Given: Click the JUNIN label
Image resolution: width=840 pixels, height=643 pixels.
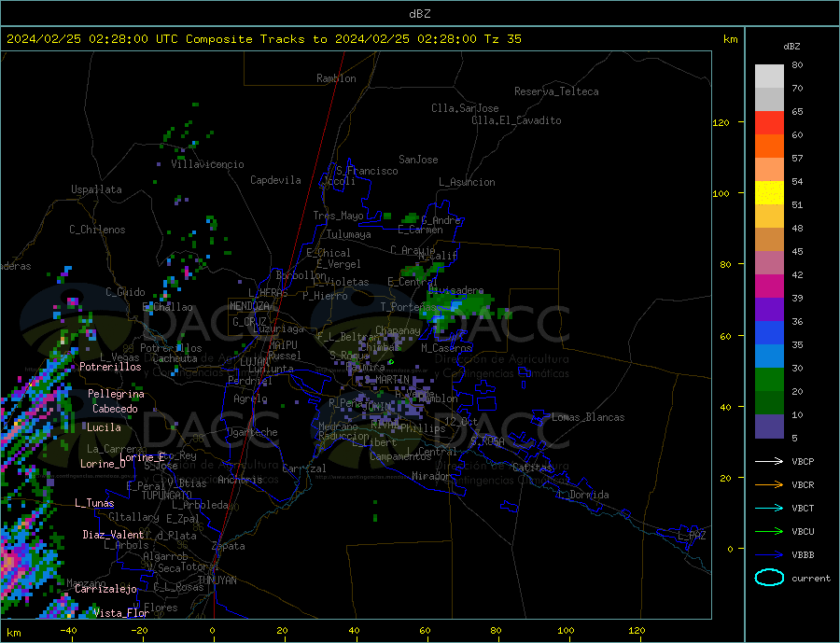Looking at the screenshot, I should pos(377,407).
